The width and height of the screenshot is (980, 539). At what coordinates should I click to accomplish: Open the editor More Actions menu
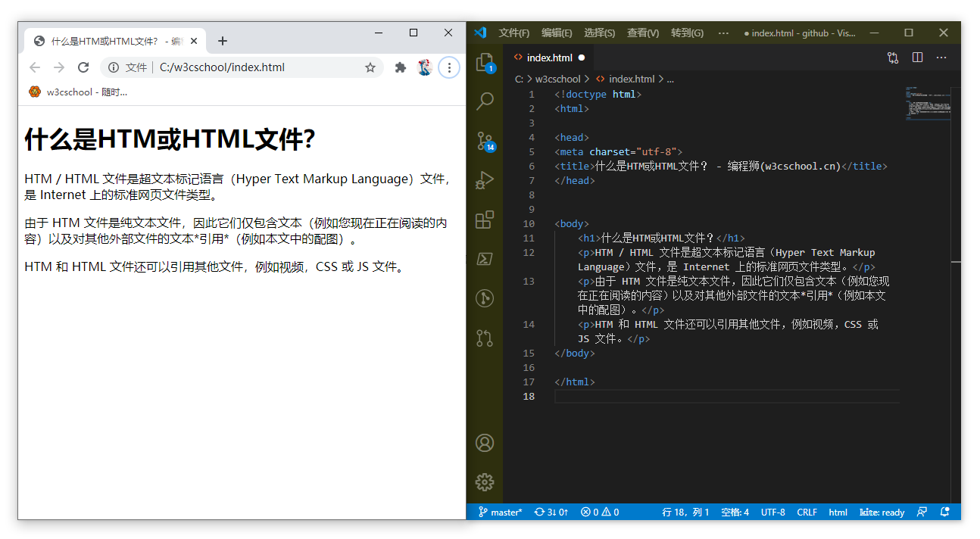[941, 58]
